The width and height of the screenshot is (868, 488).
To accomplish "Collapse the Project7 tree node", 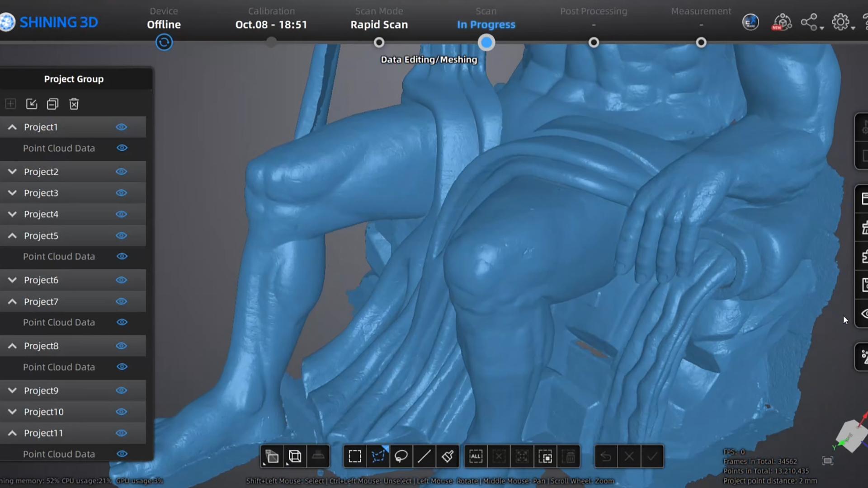I will coord(12,301).
